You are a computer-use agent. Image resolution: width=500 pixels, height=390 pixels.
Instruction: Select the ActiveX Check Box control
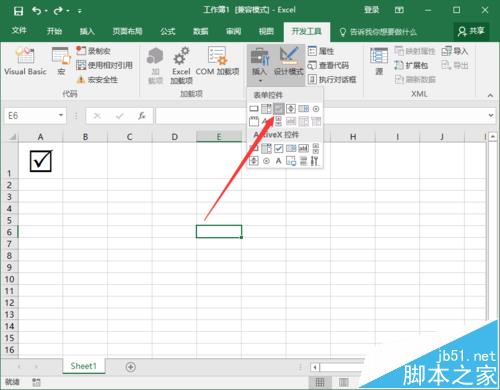pos(279,148)
